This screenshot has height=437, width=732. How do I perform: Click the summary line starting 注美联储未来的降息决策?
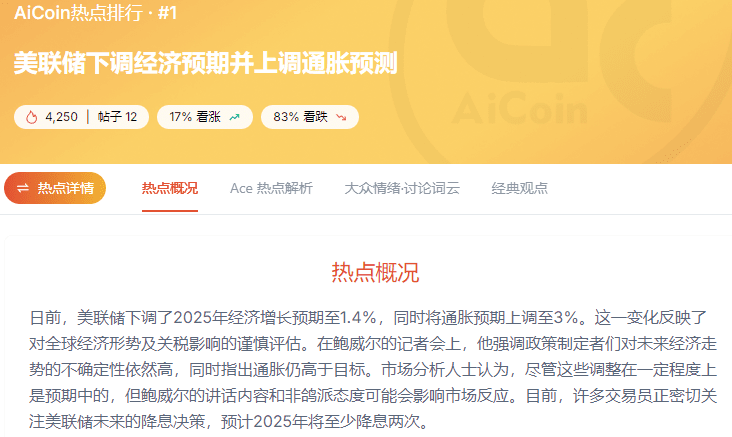tap(229, 422)
